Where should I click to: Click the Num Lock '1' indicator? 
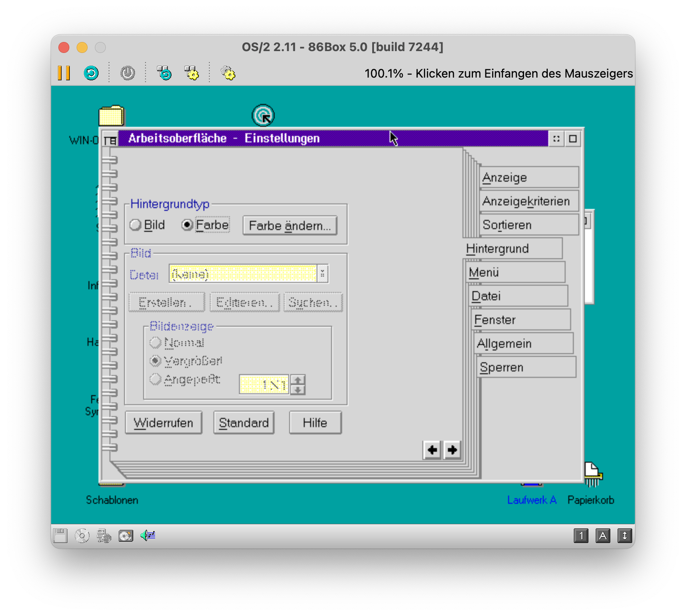click(581, 535)
